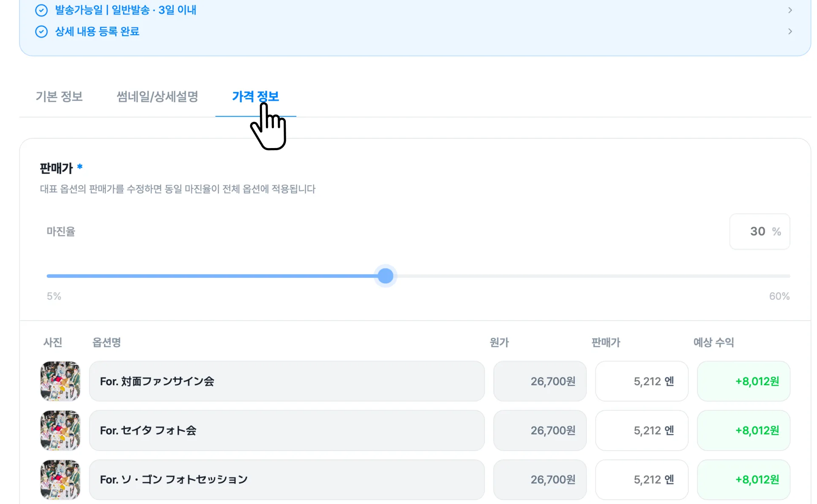
Task: Click the 원가 column header
Action: tap(499, 342)
